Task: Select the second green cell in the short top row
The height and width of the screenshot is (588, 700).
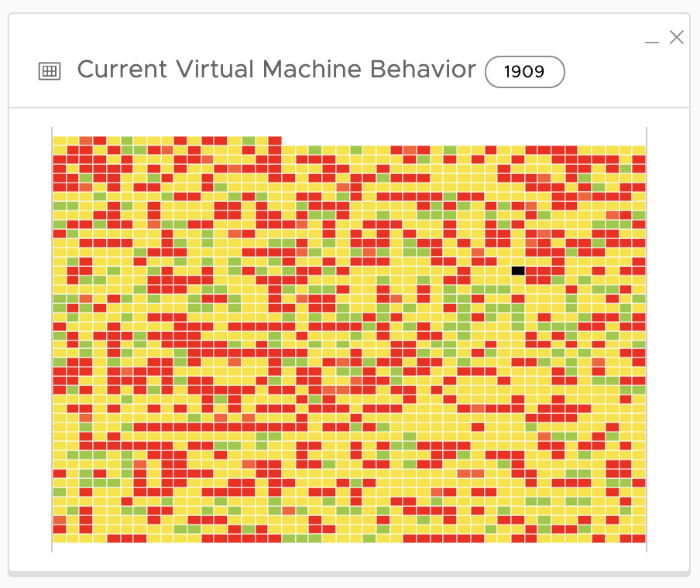Action: point(248,141)
